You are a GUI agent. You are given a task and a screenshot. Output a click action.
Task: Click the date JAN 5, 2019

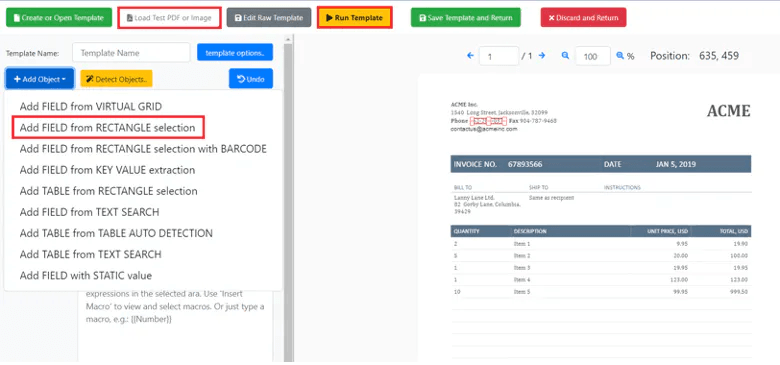point(676,164)
